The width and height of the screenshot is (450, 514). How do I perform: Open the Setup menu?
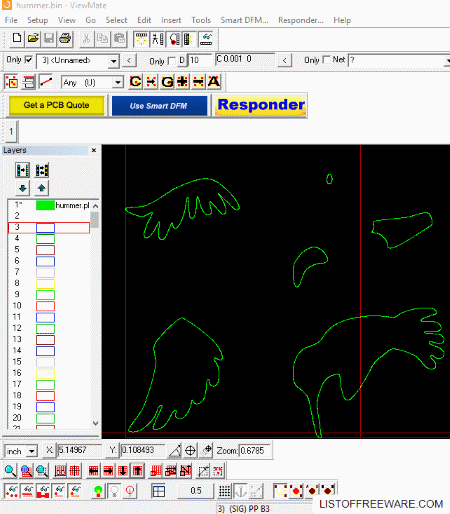[37, 20]
